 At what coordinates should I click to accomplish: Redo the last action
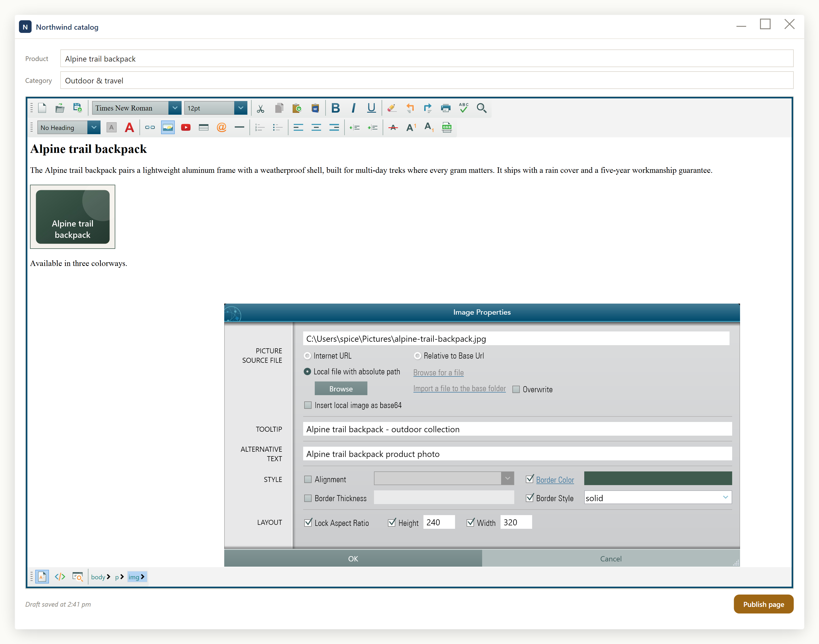click(427, 109)
